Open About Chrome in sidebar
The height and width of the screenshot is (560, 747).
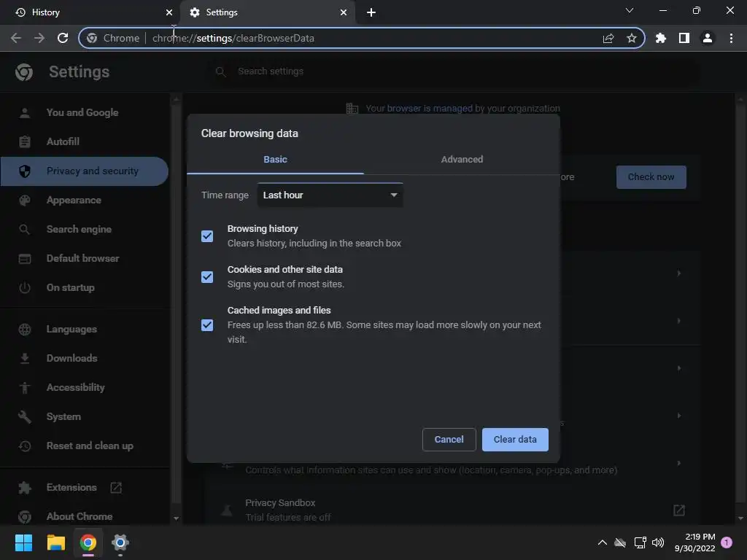pyautogui.click(x=80, y=516)
